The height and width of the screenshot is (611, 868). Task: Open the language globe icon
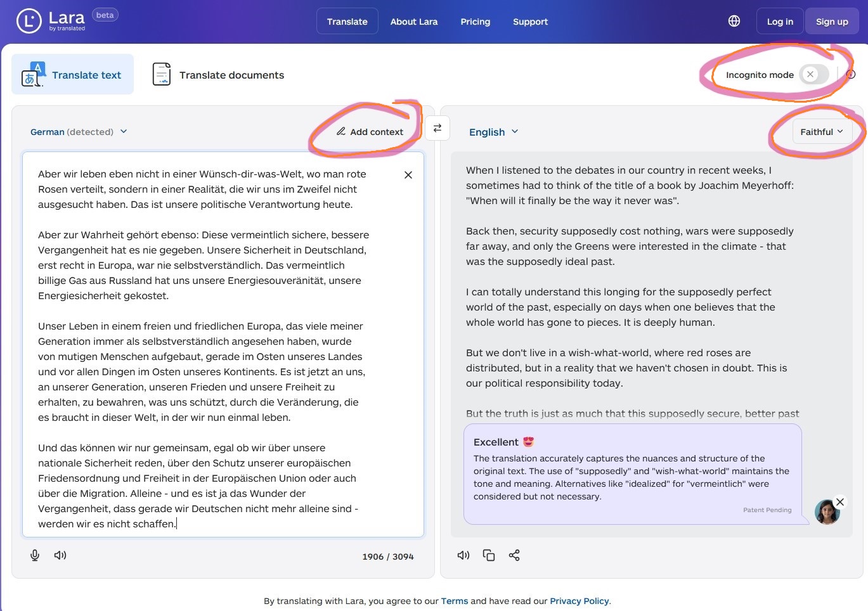click(x=734, y=21)
